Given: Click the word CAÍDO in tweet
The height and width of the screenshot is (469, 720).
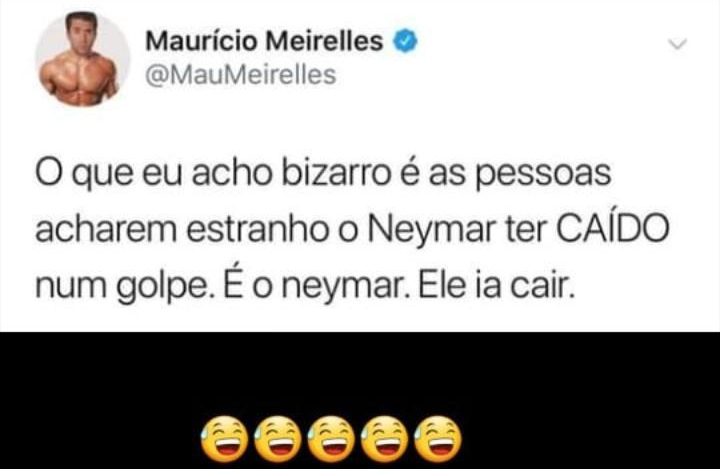Looking at the screenshot, I should pos(613,228).
